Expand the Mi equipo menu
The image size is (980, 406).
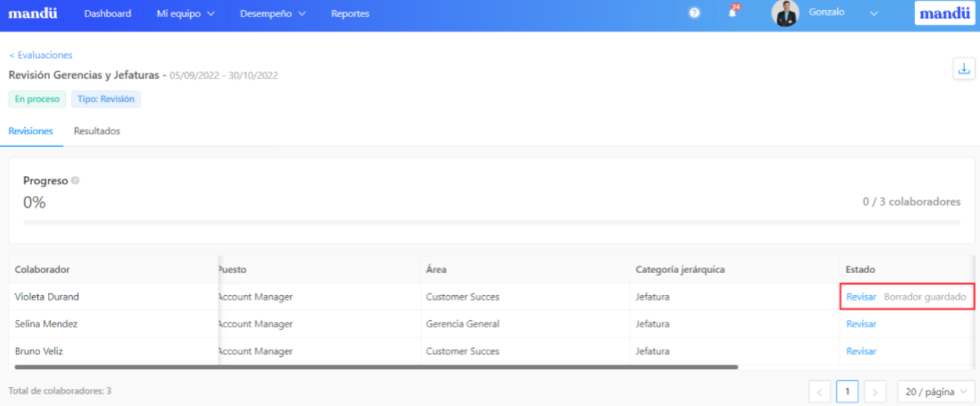pyautogui.click(x=185, y=14)
